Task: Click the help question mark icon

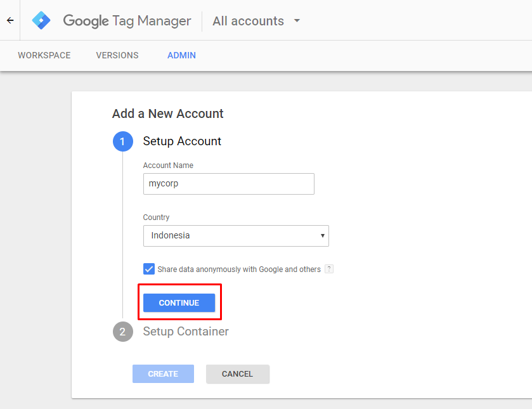Action: click(x=328, y=269)
